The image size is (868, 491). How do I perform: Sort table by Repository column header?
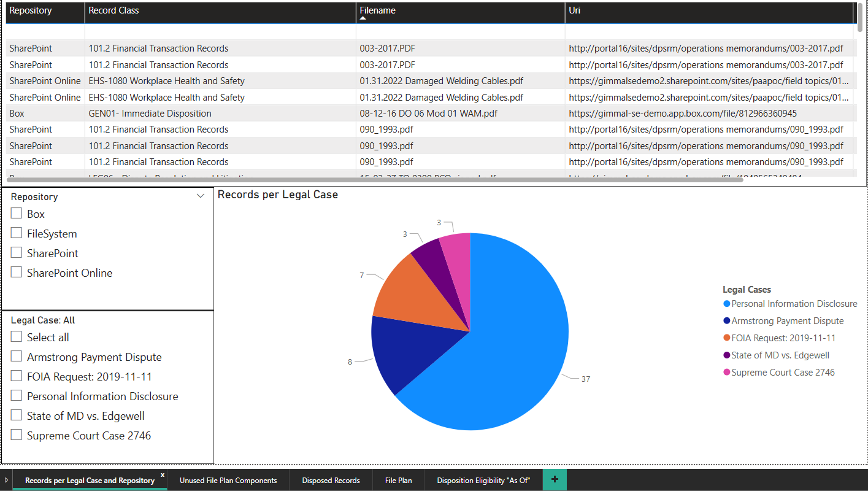click(31, 10)
